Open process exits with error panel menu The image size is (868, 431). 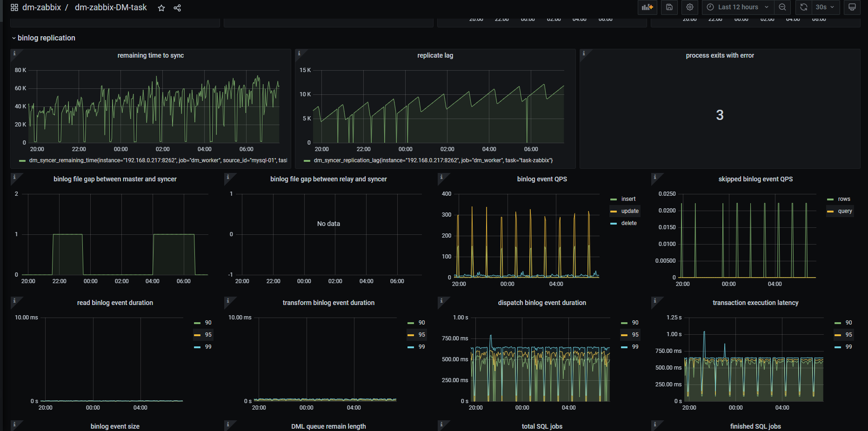[720, 55]
